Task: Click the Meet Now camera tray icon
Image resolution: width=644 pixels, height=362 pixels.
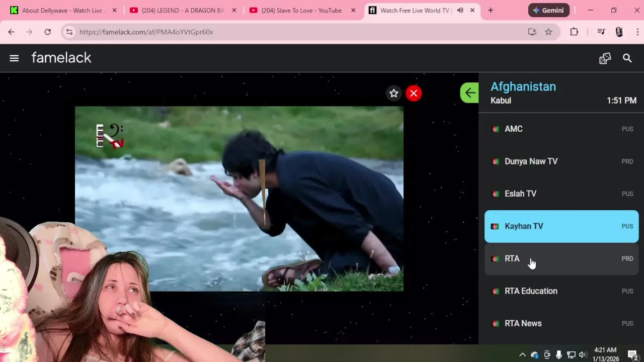Action: click(547, 354)
